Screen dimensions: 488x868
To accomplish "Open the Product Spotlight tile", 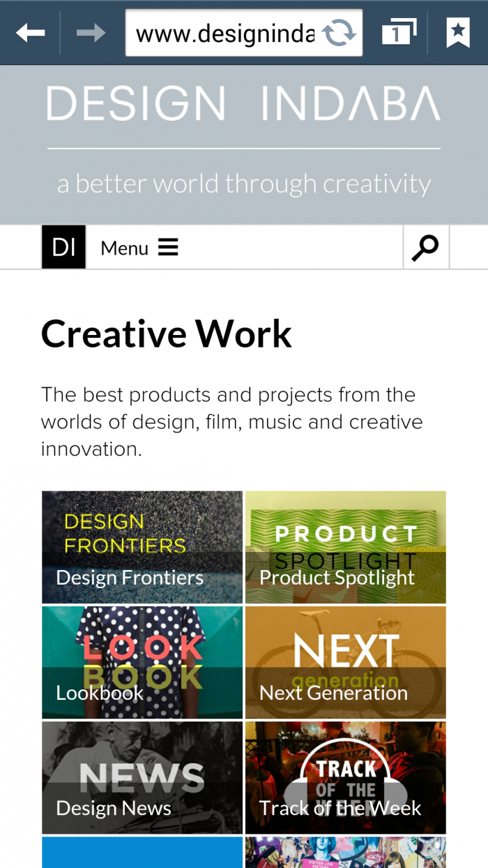I will (346, 547).
